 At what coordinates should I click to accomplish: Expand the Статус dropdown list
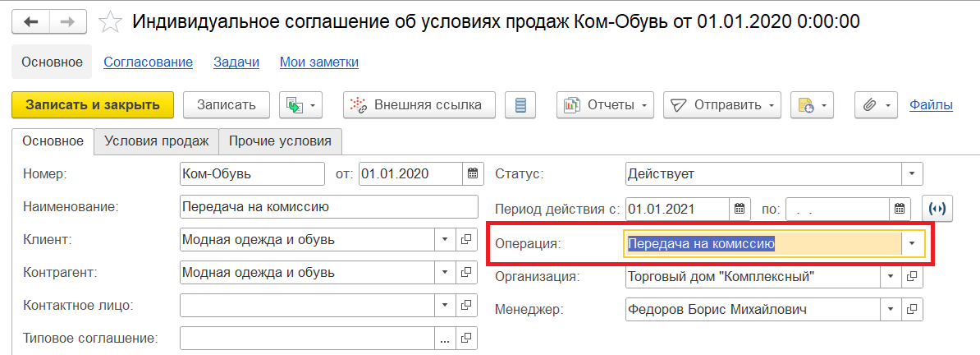912,174
